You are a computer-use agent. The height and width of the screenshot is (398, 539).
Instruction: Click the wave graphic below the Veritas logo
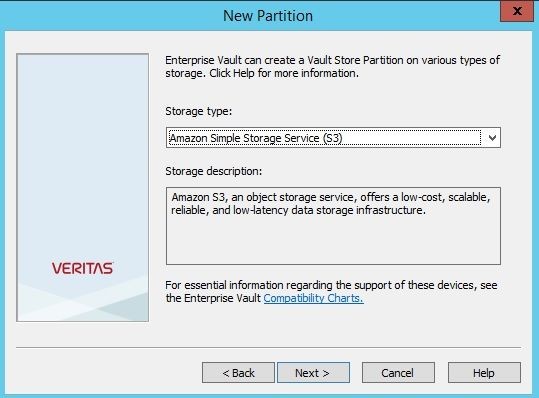(82, 298)
